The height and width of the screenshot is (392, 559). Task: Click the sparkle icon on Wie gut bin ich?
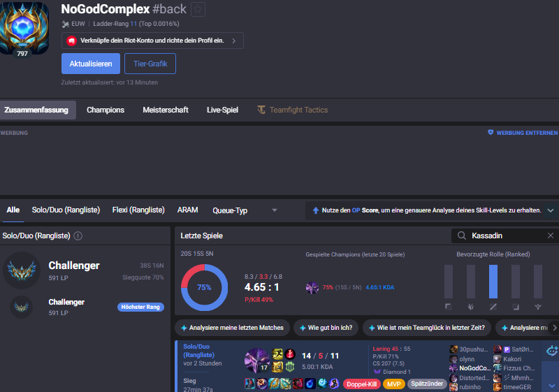point(303,328)
